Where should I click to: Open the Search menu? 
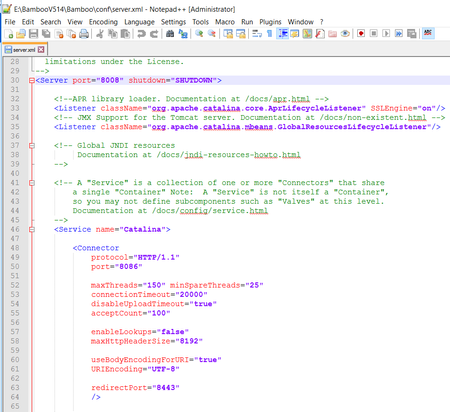click(x=51, y=22)
